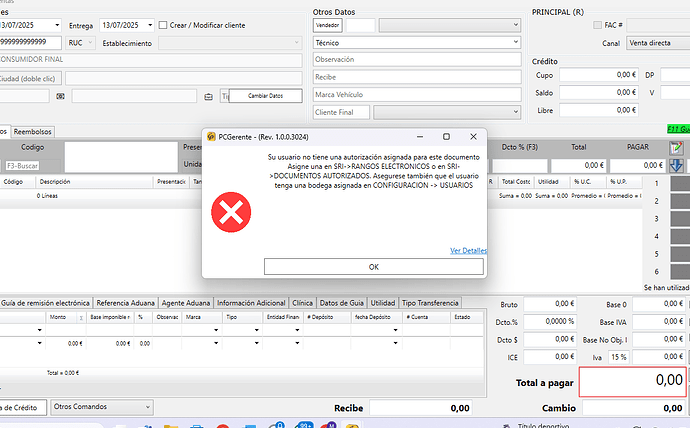
Task: Switch to the Tipo Transferencia tab
Action: tap(430, 303)
